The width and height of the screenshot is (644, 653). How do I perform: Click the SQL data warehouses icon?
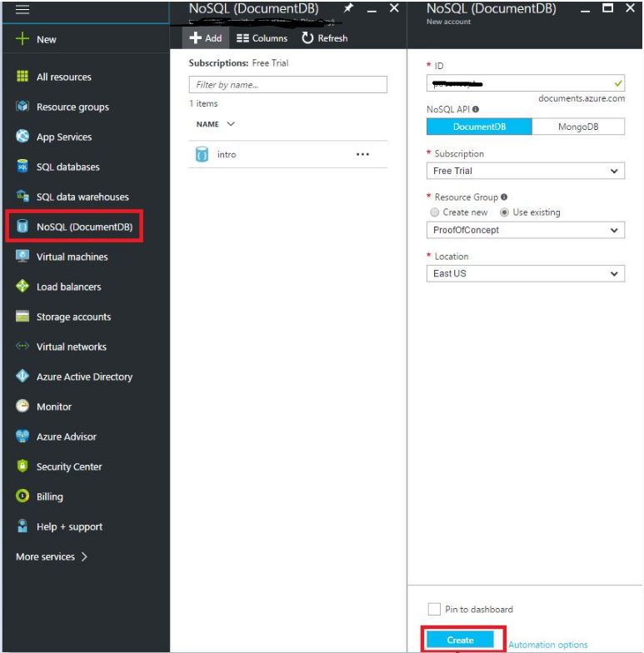click(22, 197)
